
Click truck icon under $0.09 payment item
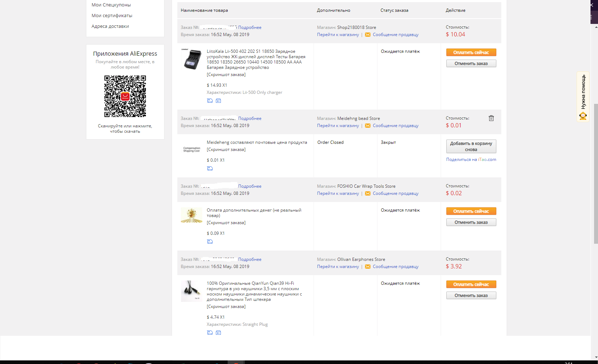pyautogui.click(x=210, y=242)
